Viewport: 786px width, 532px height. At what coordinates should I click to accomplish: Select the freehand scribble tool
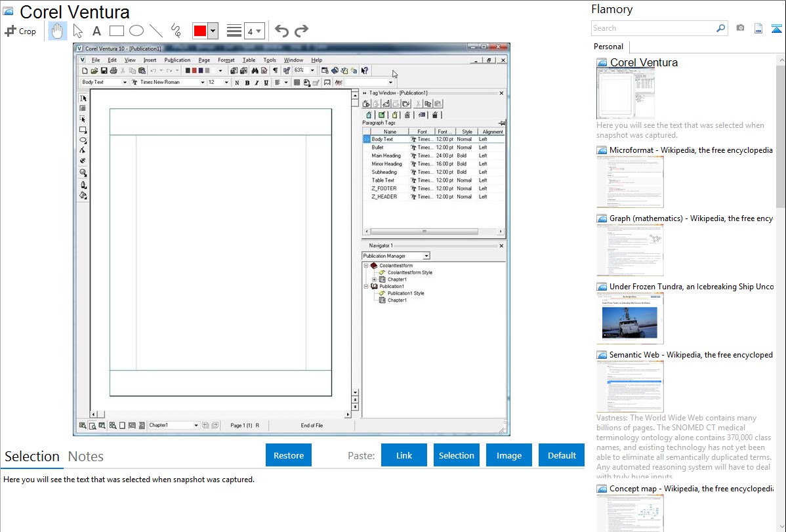(x=175, y=31)
